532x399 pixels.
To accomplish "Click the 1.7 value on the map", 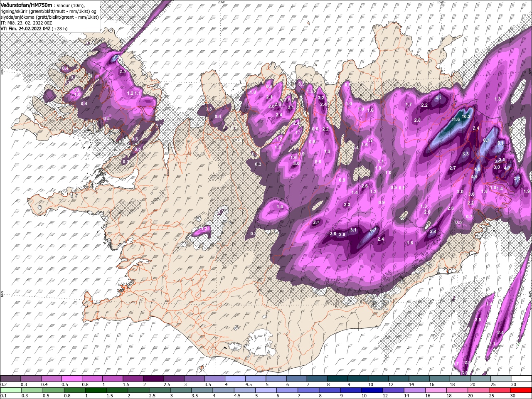I will tap(409, 104).
